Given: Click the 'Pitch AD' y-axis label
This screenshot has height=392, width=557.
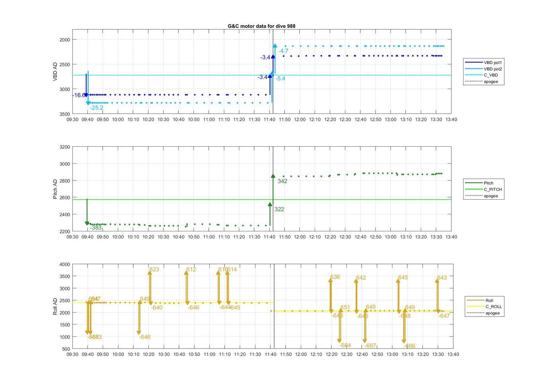Looking at the screenshot, I should coord(55,189).
